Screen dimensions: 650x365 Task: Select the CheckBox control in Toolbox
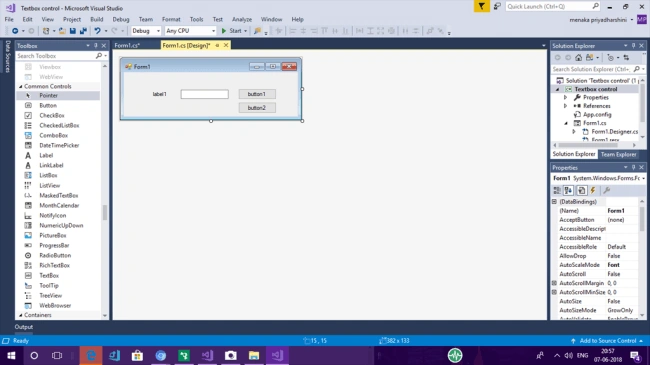click(52, 115)
